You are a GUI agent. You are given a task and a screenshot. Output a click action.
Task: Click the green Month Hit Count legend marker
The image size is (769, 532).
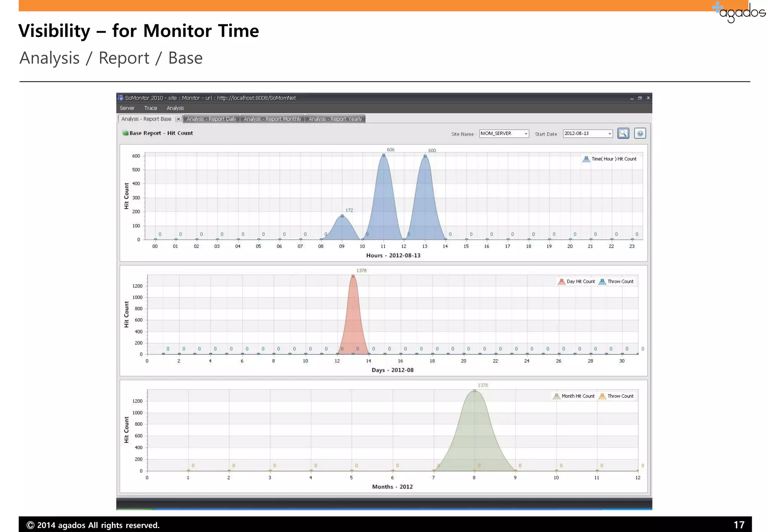pyautogui.click(x=556, y=396)
